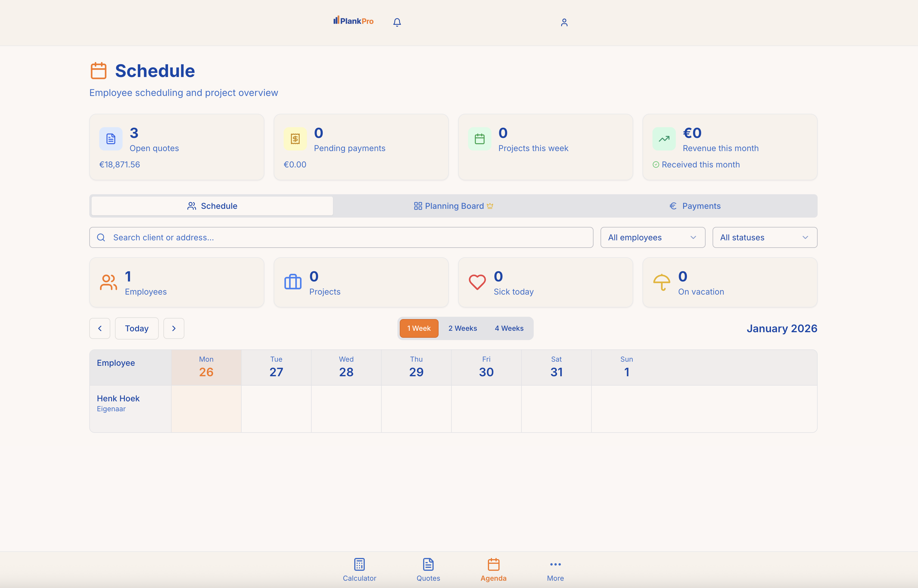Click Henk Hoek's Tuesday 27 cell
Image resolution: width=918 pixels, height=588 pixels.
point(276,409)
